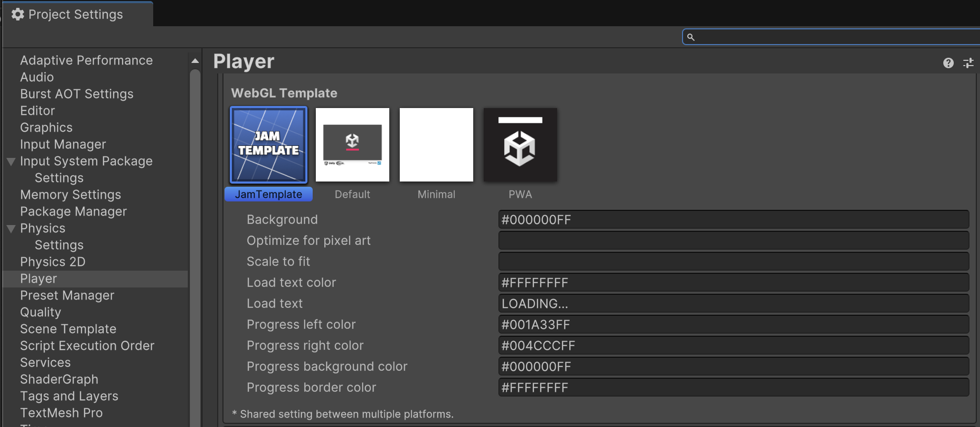
Task: Pick the PWA template icon
Action: 520,145
